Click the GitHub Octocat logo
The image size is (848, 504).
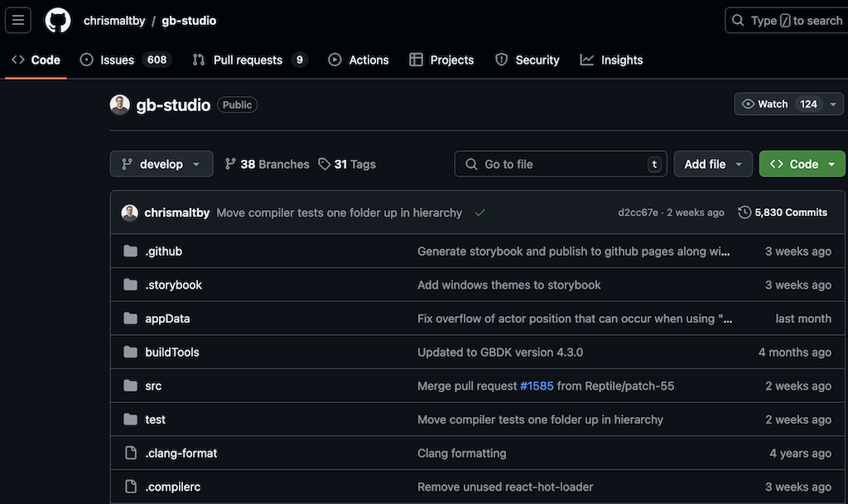(x=57, y=21)
